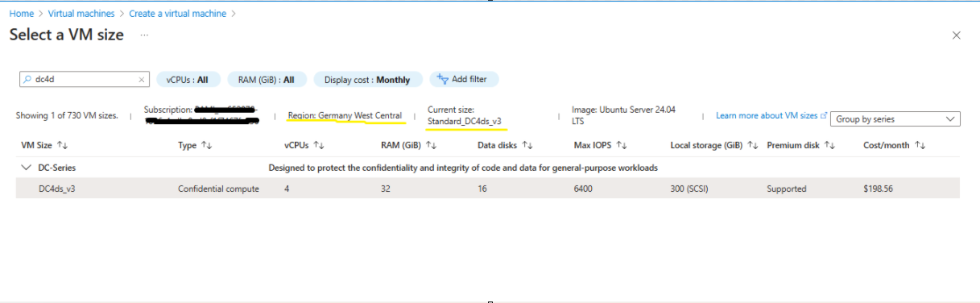Click the DC-Series description text
Image resolution: width=980 pixels, height=303 pixels.
tap(463, 168)
